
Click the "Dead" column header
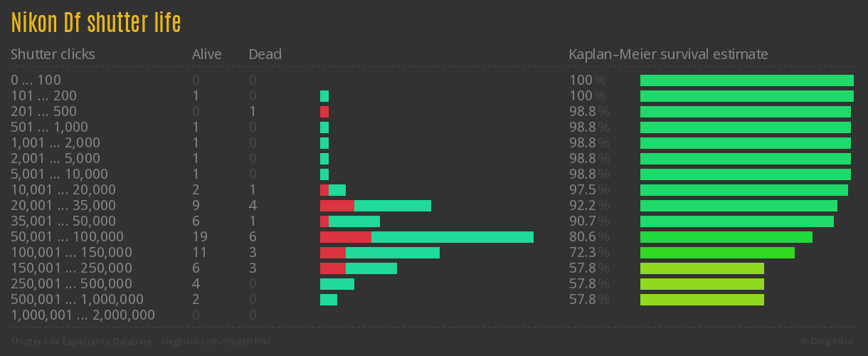[265, 54]
